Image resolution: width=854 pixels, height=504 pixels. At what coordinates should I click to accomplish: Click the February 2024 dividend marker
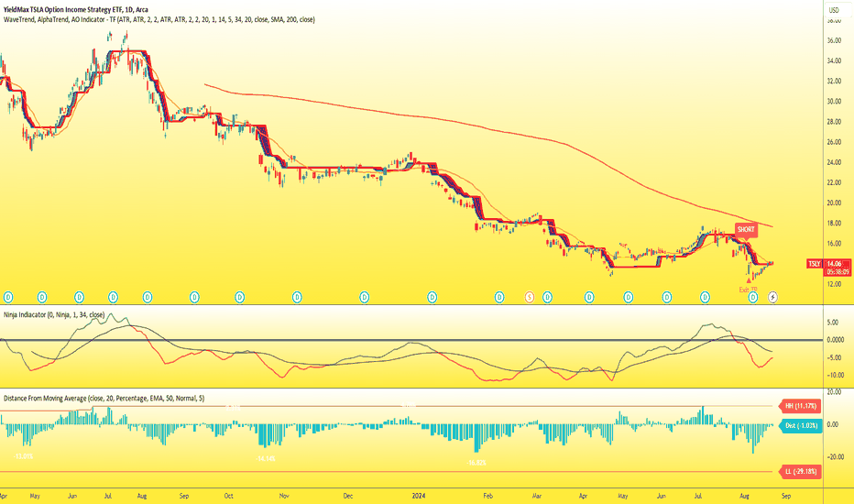[x=499, y=298]
